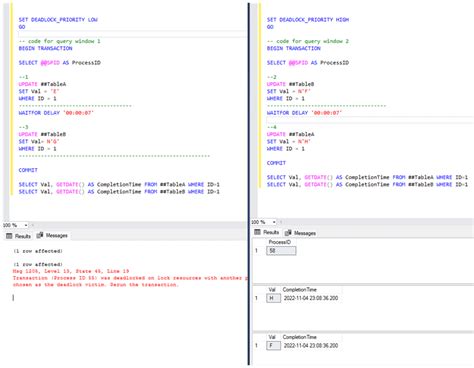Click the completion time in the F row
This screenshot has width=474, height=368.
[x=311, y=346]
